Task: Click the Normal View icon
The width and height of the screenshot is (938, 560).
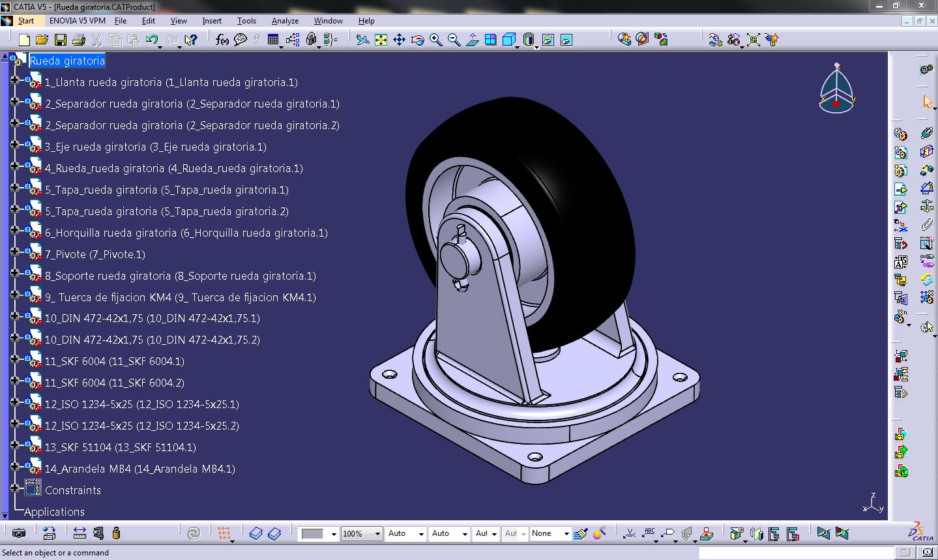Action: (x=473, y=40)
